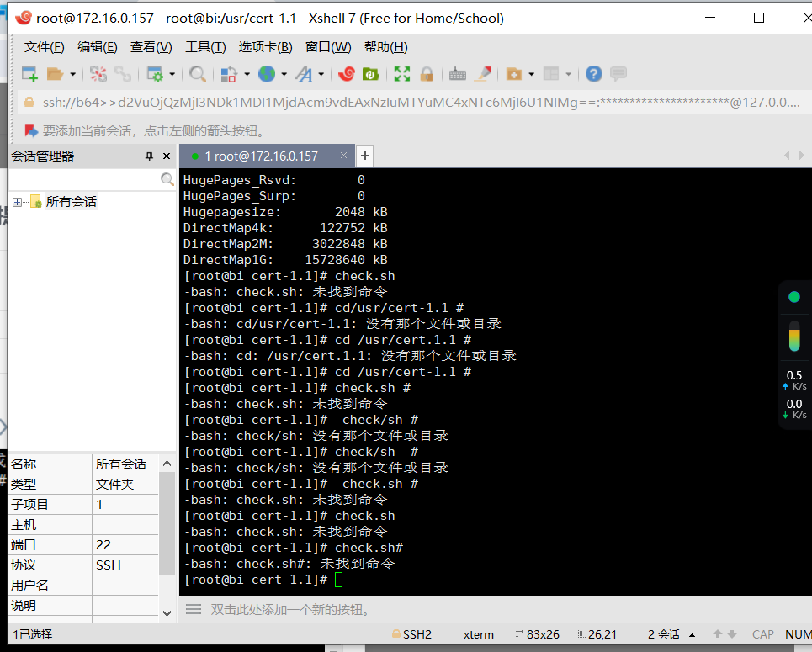The width and height of the screenshot is (812, 652).
Task: Click the status bar up arrow icon
Action: [717, 633]
